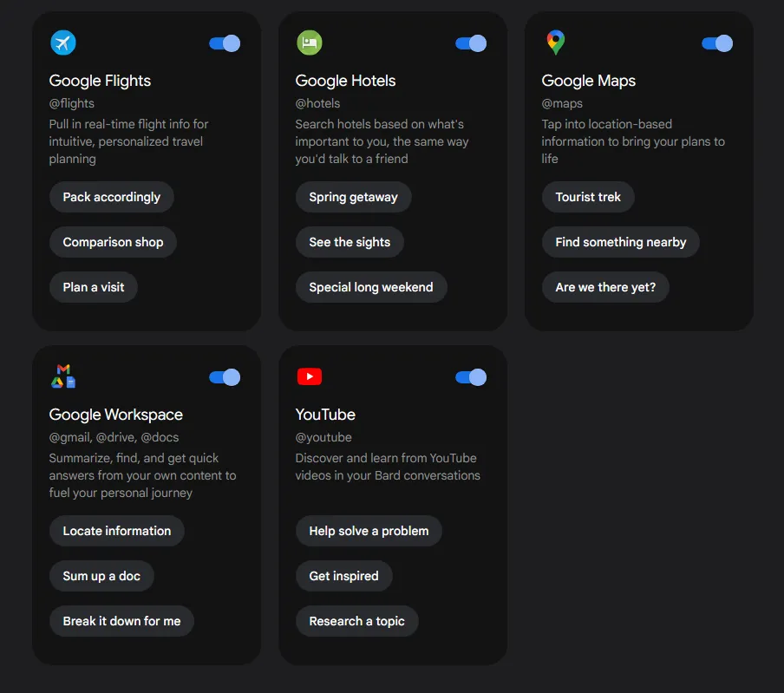784x693 pixels.
Task: Click the Google Maps heading
Action: pyautogui.click(x=589, y=81)
